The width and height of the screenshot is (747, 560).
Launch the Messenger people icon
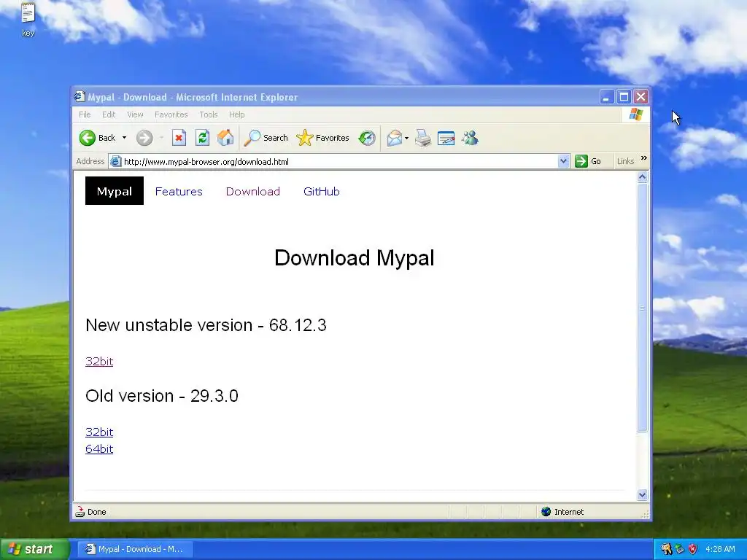pyautogui.click(x=470, y=138)
